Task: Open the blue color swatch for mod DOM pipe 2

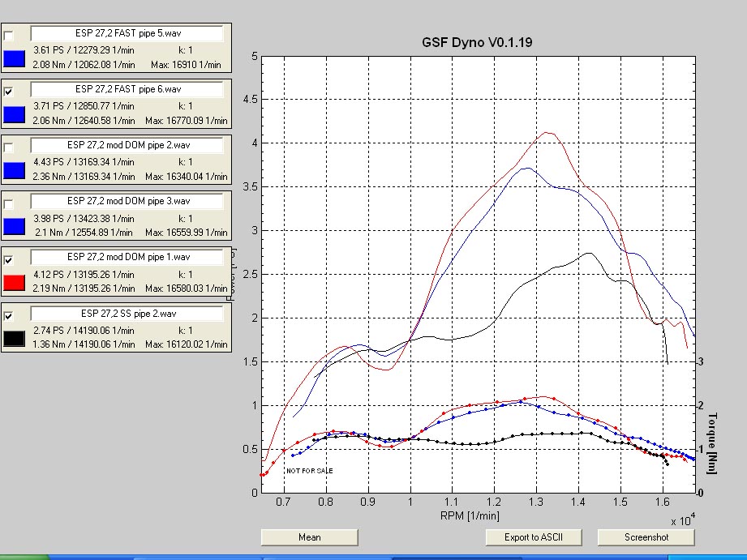Action: pyautogui.click(x=14, y=170)
